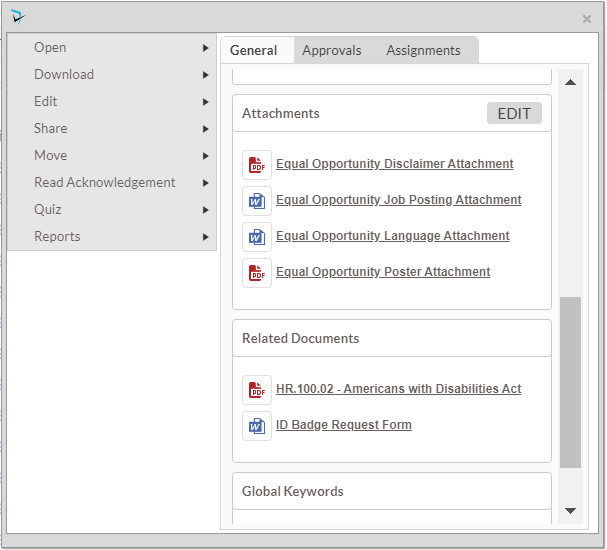The image size is (607, 550).
Task: Expand the Open submenu
Action: pyautogui.click(x=50, y=47)
